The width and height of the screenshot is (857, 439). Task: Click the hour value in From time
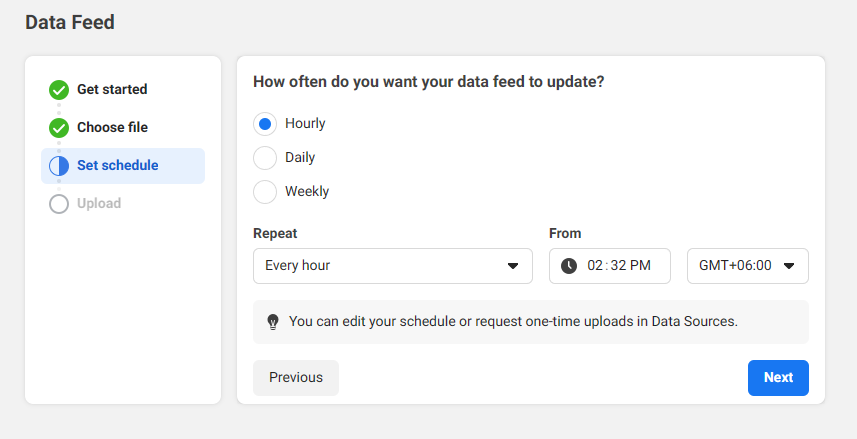596,266
